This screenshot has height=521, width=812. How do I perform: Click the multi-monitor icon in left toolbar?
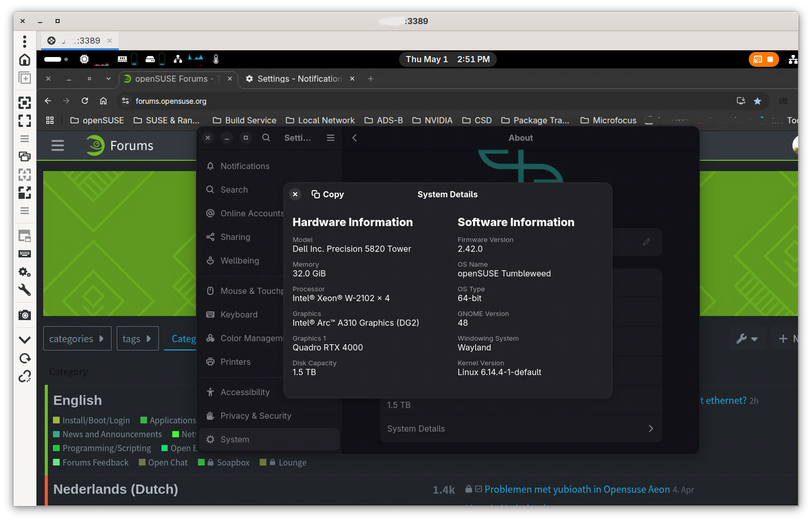pos(24,156)
